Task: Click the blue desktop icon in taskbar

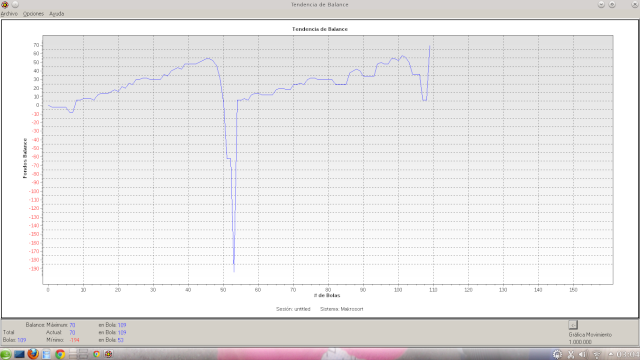Action: (19, 354)
